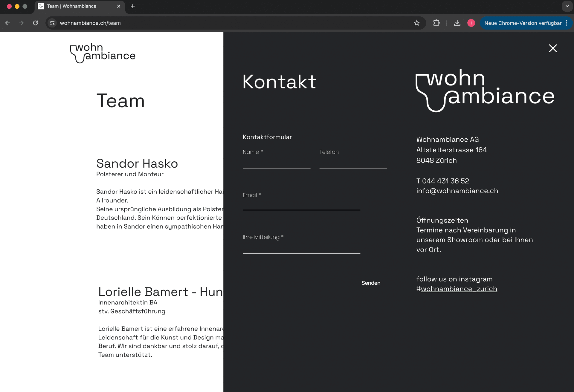Open the #wohnambiance_zurich Instagram link
The image size is (574, 392).
[x=459, y=289]
